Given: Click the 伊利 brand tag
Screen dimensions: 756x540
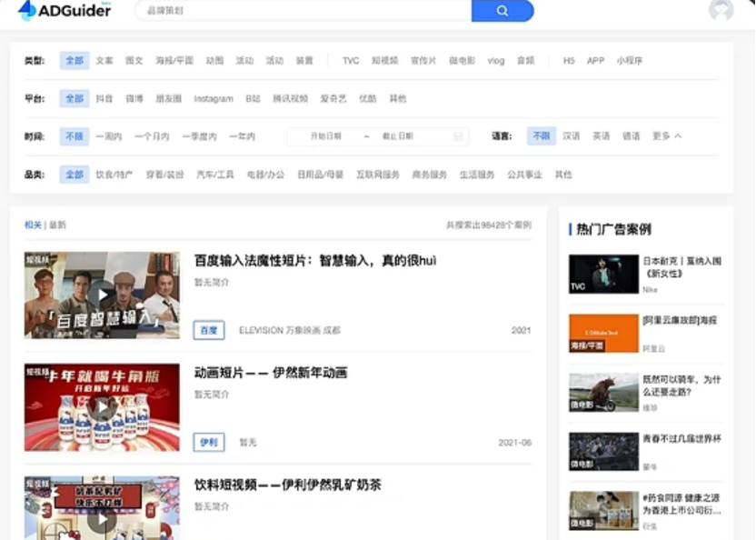Looking at the screenshot, I should click(x=209, y=442).
